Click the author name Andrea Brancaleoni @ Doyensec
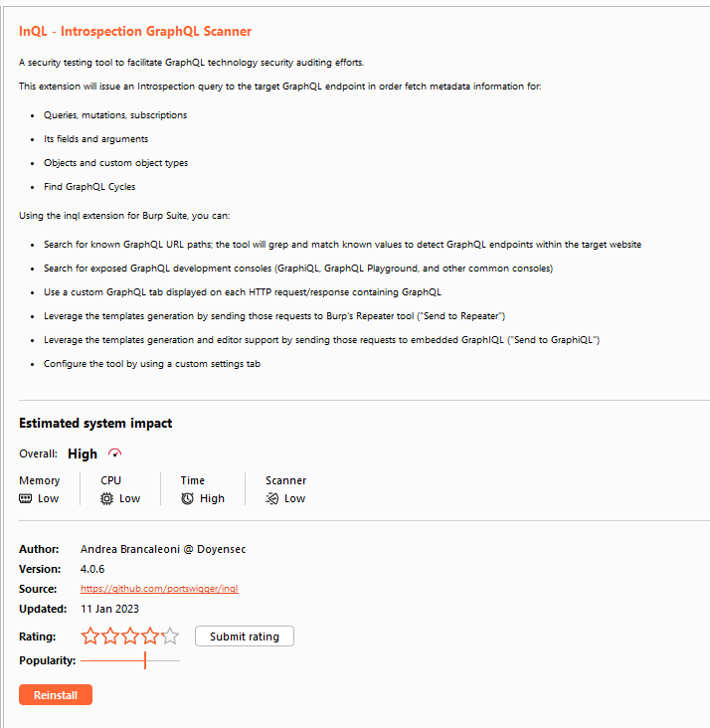The height and width of the screenshot is (728, 710). 163,549
